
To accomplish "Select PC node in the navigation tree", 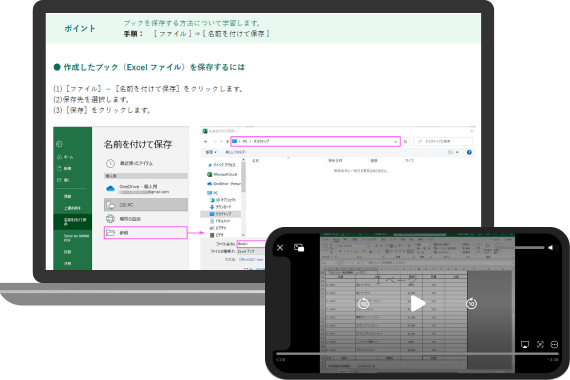I will pyautogui.click(x=213, y=193).
